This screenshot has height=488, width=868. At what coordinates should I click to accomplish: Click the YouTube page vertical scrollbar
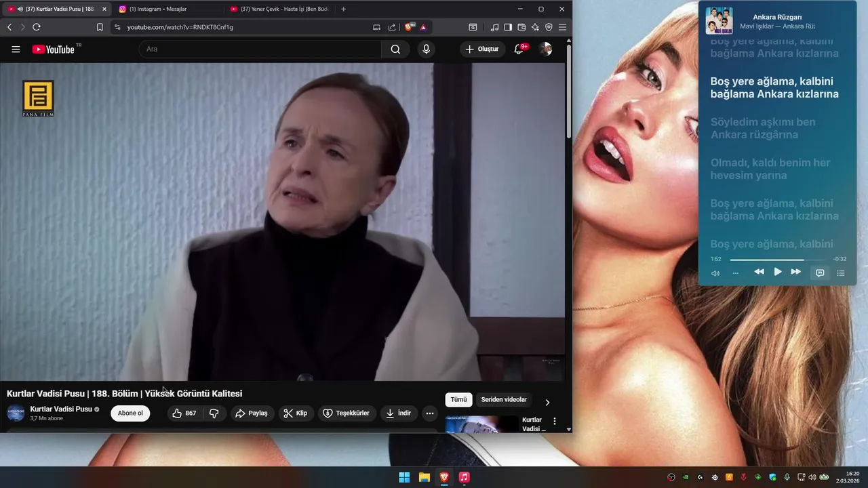click(568, 91)
